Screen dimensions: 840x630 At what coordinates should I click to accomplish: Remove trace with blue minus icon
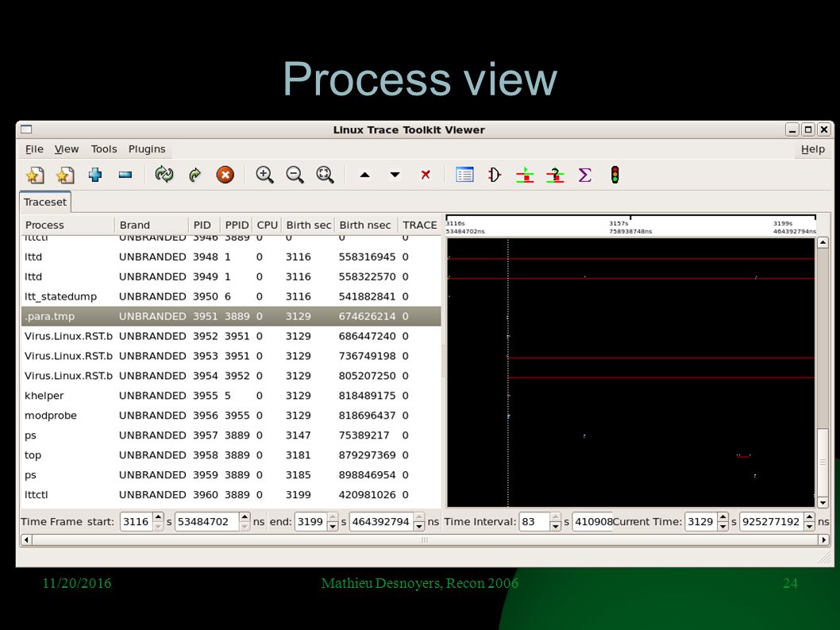125,175
